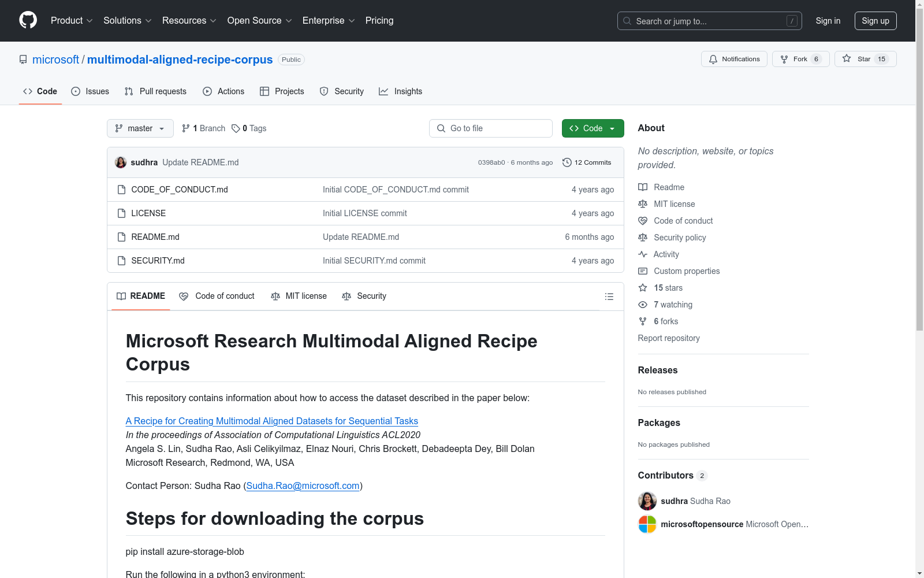Click the Sign up button
Screen dimensions: 924x578
[x=875, y=21]
